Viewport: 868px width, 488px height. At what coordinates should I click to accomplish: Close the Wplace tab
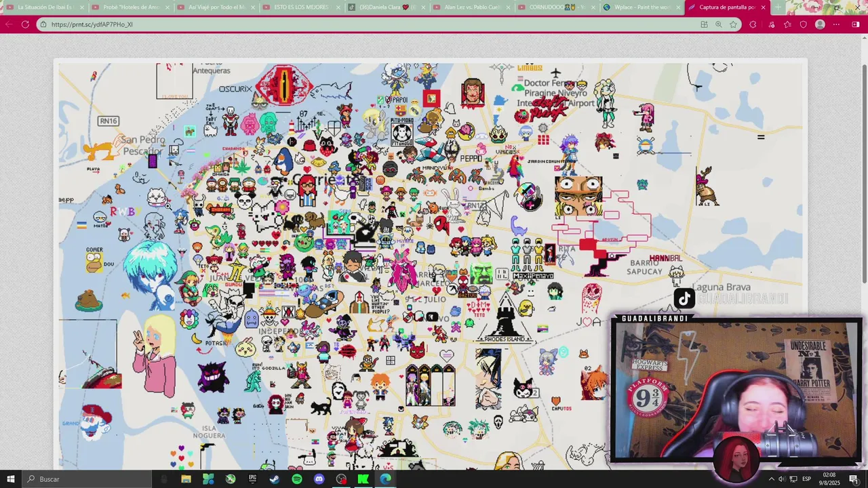coord(679,7)
